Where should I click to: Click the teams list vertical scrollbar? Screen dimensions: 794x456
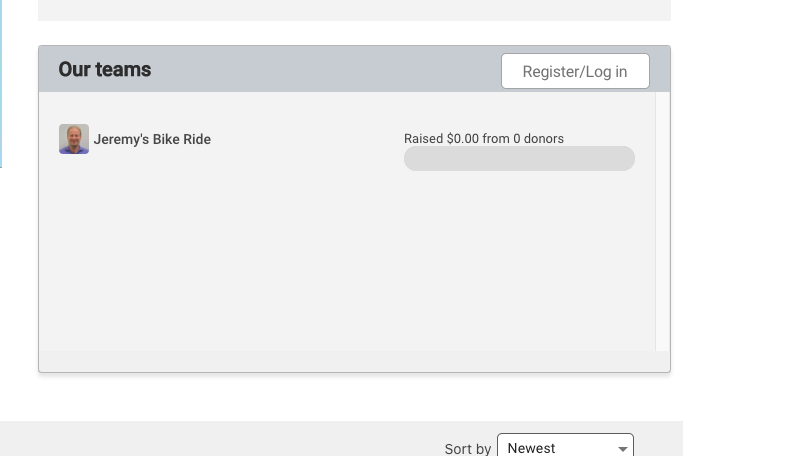[662, 220]
